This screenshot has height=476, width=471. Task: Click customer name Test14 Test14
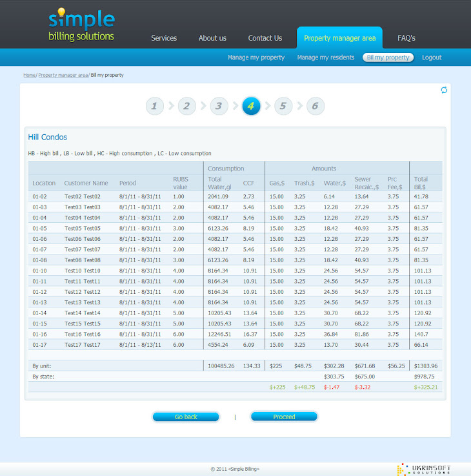point(82,313)
